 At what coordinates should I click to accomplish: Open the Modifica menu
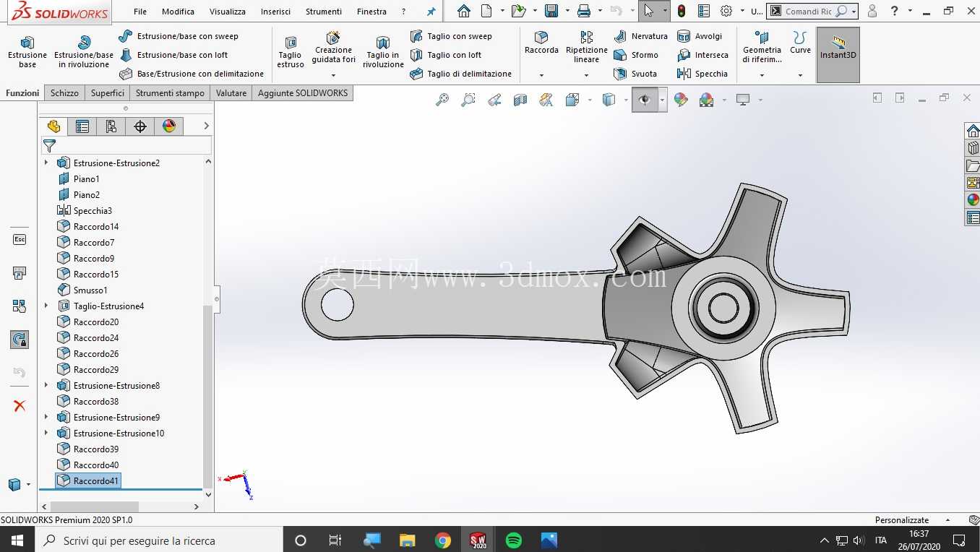click(178, 12)
